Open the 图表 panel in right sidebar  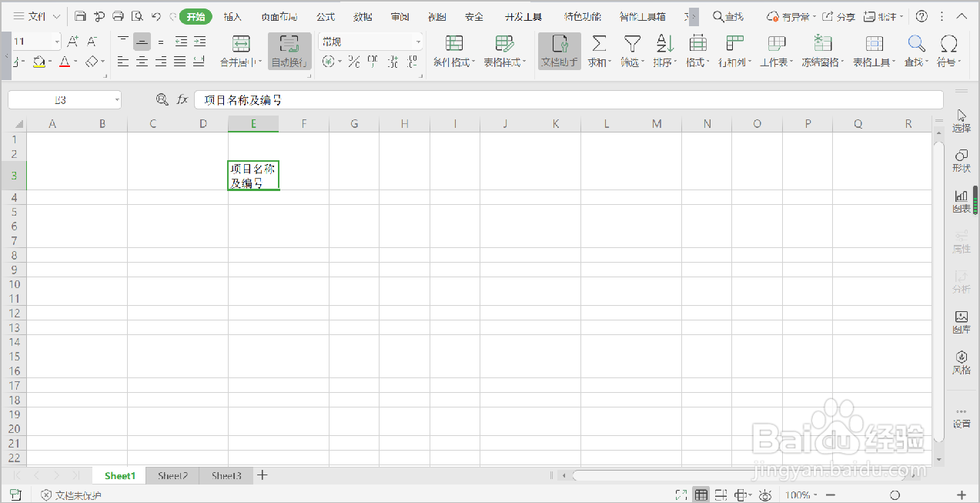tap(961, 200)
